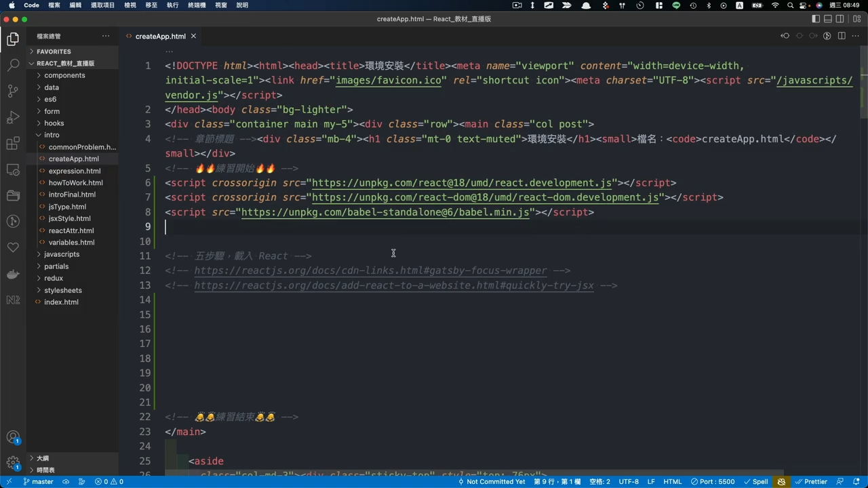The image size is (868, 488).
Task: Expand the hooks folder
Action: (x=73, y=123)
